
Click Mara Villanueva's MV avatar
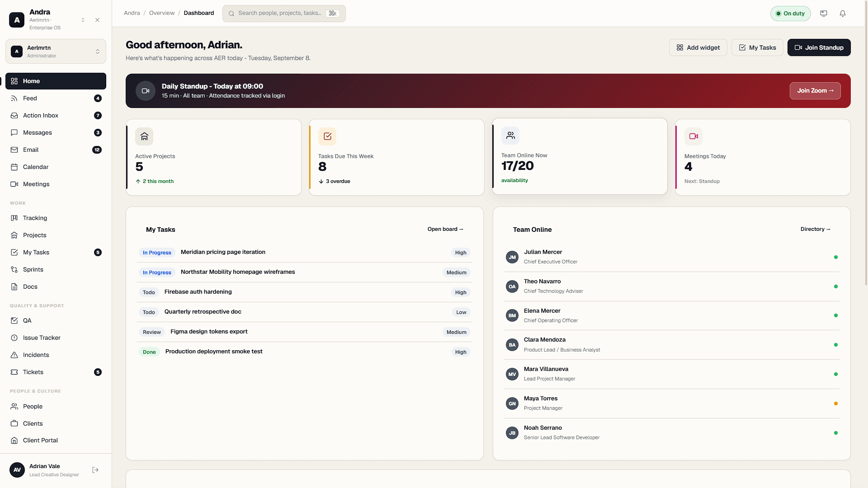(x=512, y=374)
